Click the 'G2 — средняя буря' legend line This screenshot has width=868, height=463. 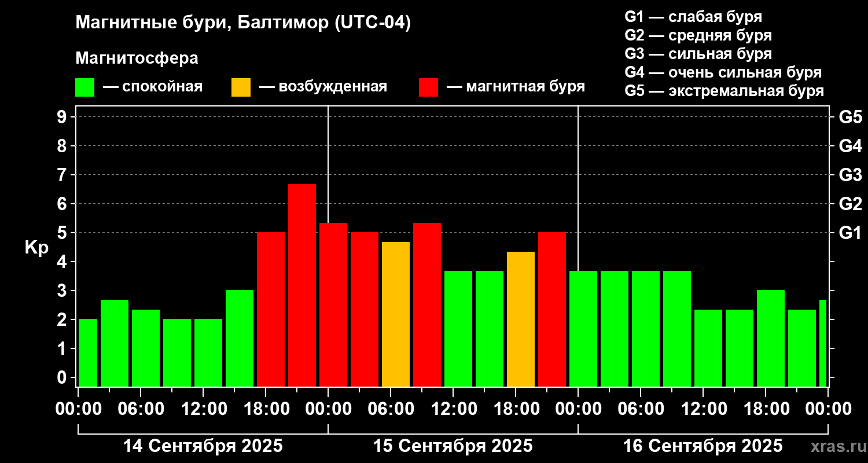pyautogui.click(x=698, y=35)
